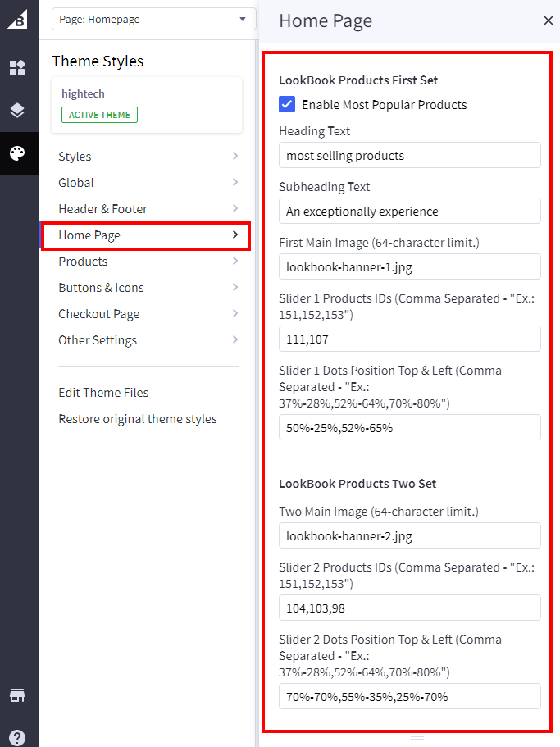
Task: Expand the Styles section
Action: [148, 157]
